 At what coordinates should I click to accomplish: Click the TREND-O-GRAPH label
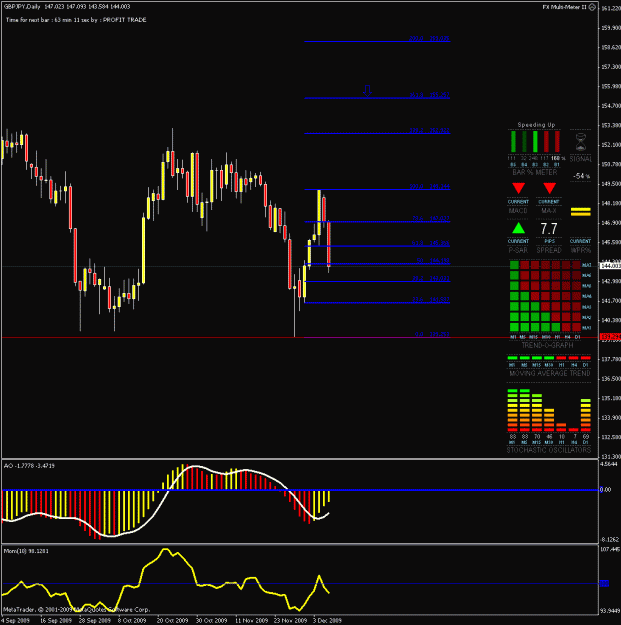click(547, 345)
